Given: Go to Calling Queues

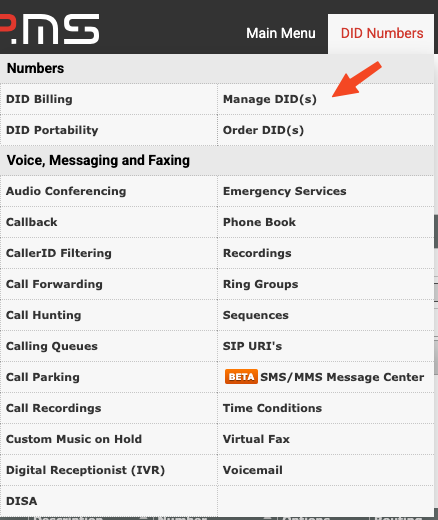Looking at the screenshot, I should (52, 346).
